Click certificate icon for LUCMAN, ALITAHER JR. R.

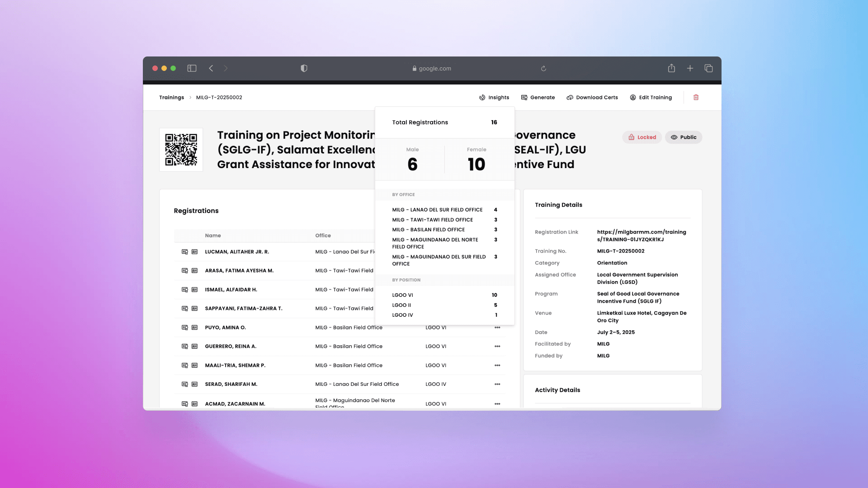(x=184, y=252)
